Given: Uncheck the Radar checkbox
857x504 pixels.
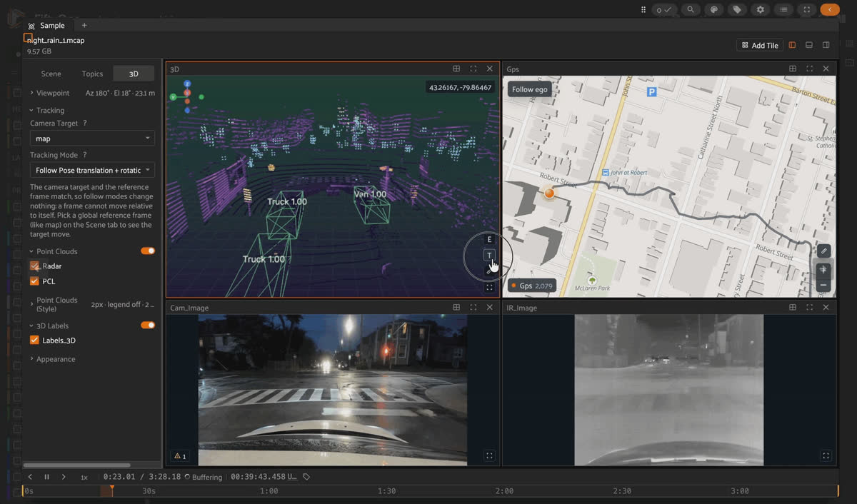Looking at the screenshot, I should tap(34, 266).
